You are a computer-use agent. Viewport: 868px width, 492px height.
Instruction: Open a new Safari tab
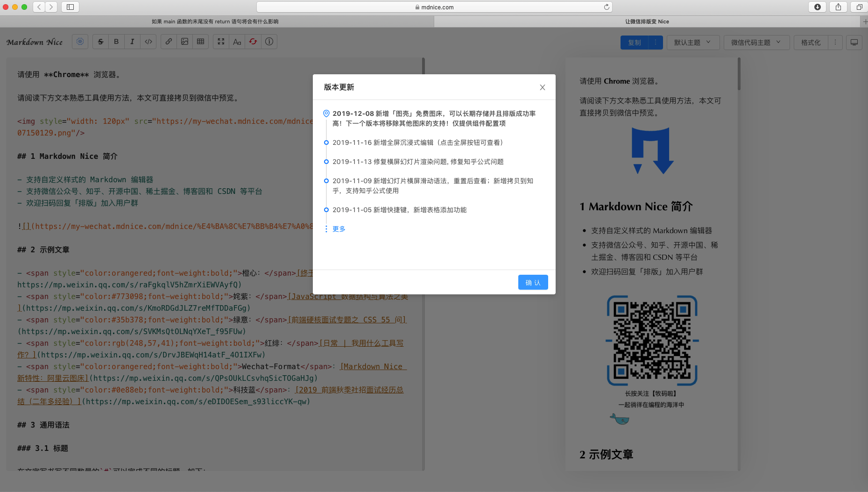[864, 21]
